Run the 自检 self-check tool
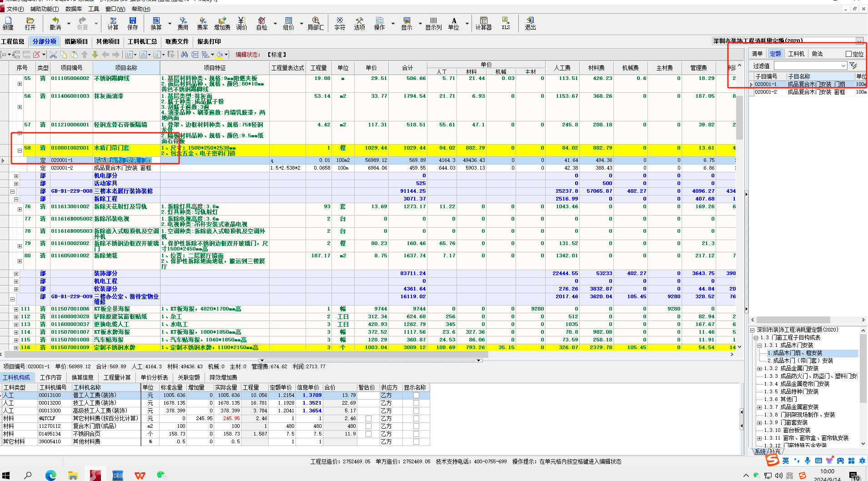 [x=261, y=23]
